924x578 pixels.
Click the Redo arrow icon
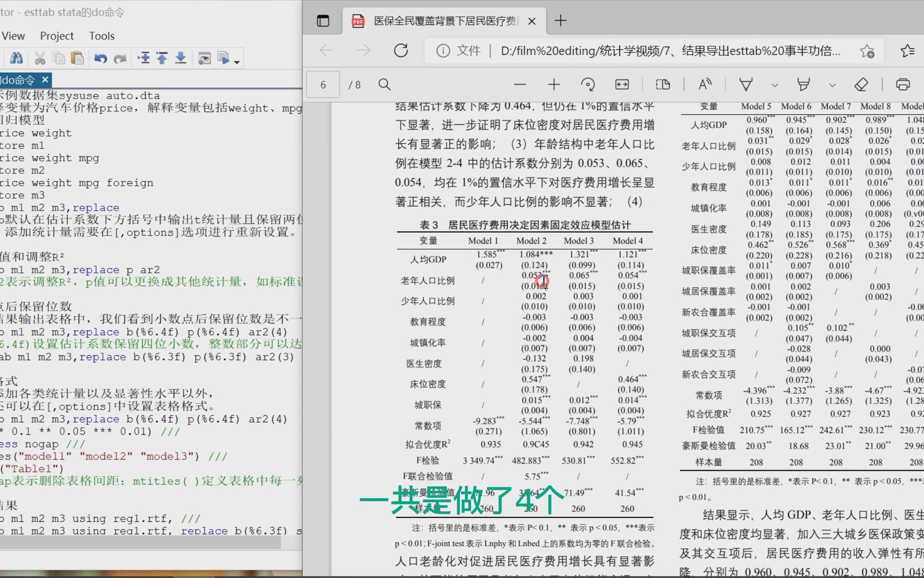tap(120, 59)
